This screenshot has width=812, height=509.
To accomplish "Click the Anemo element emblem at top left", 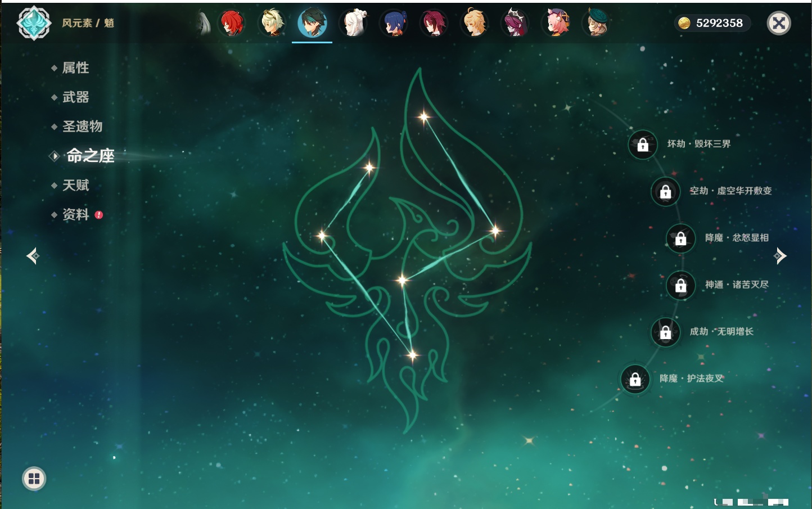I will [x=34, y=23].
